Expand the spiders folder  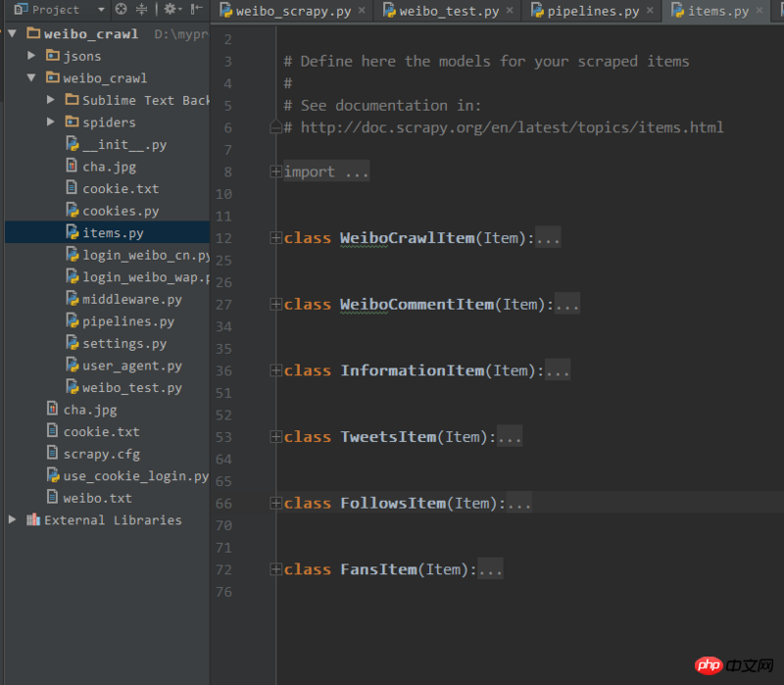(x=51, y=122)
